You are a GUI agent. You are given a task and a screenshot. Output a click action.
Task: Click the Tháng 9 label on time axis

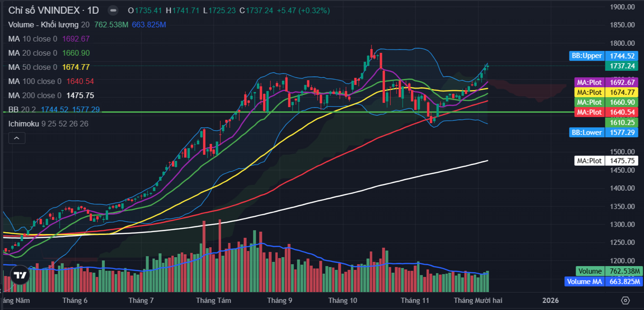(279, 301)
